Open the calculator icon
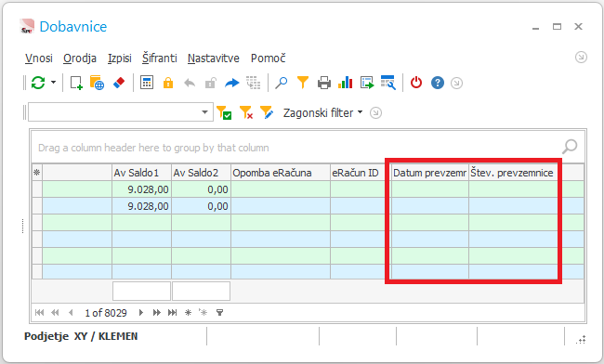The height and width of the screenshot is (364, 604). [x=147, y=83]
